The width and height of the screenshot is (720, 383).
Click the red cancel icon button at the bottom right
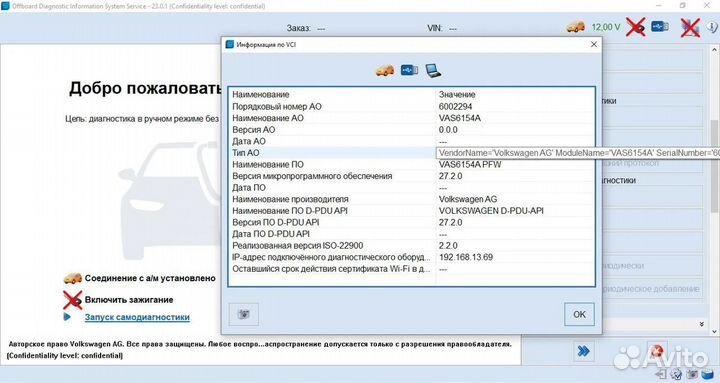point(657,351)
